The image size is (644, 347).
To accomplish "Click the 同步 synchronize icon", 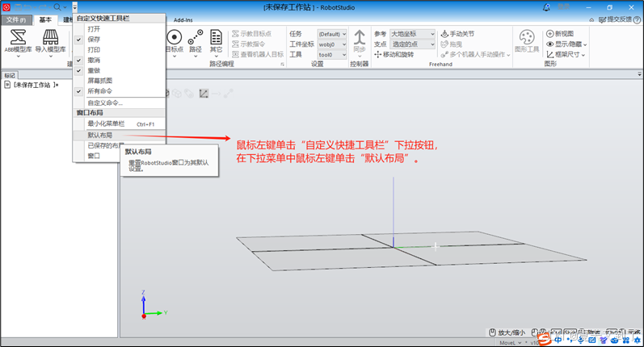I will pyautogui.click(x=360, y=37).
